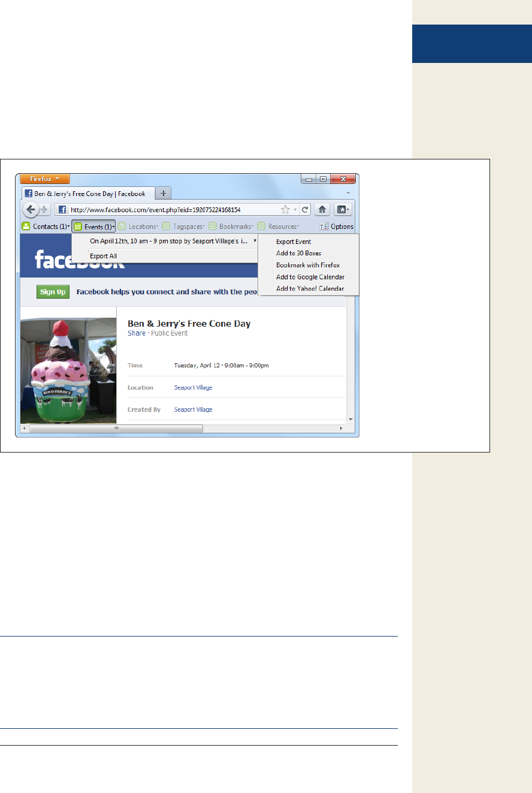
Task: Open the Tagspaces toolbar menu
Action: point(183,227)
